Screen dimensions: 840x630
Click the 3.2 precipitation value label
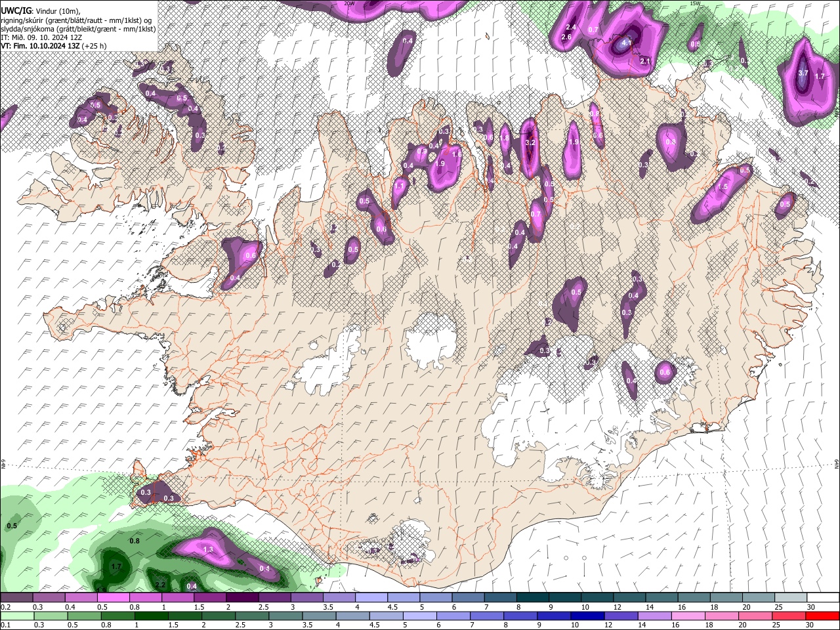pyautogui.click(x=531, y=142)
